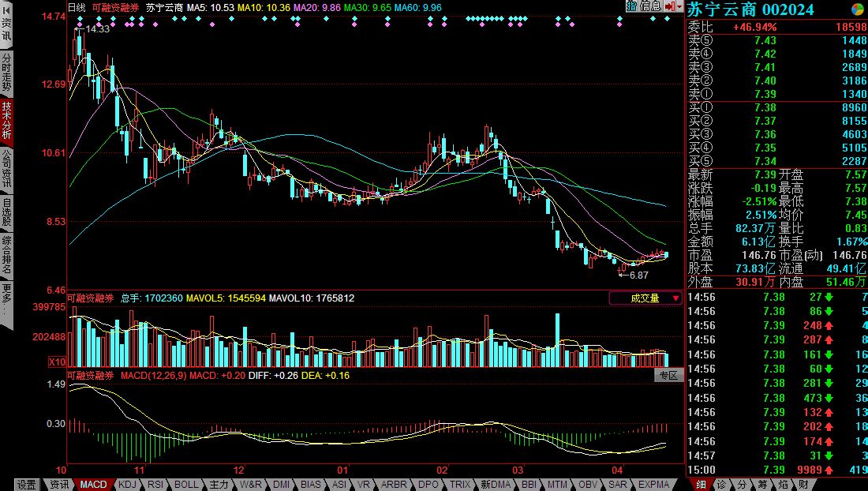Switch to the RSI indicator tab
The image size is (868, 491).
coord(155,485)
